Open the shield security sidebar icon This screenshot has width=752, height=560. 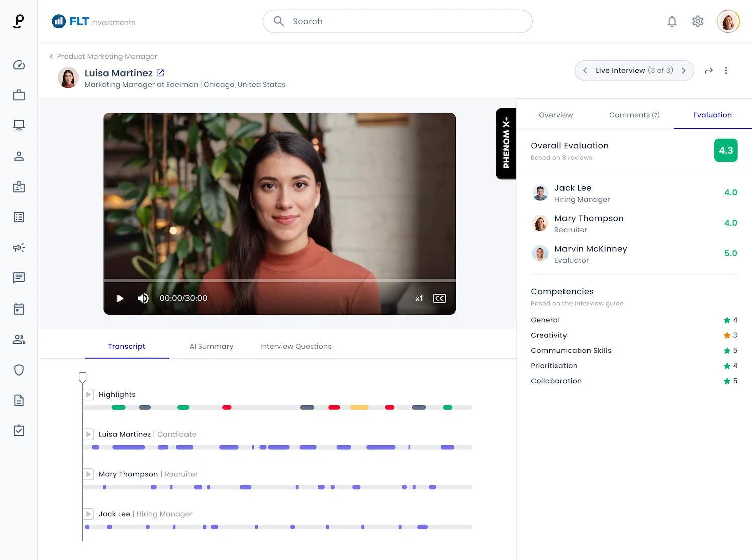coord(19,370)
